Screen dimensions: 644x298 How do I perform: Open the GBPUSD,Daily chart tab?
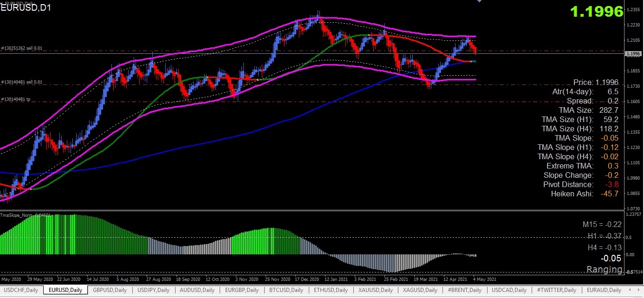point(110,290)
